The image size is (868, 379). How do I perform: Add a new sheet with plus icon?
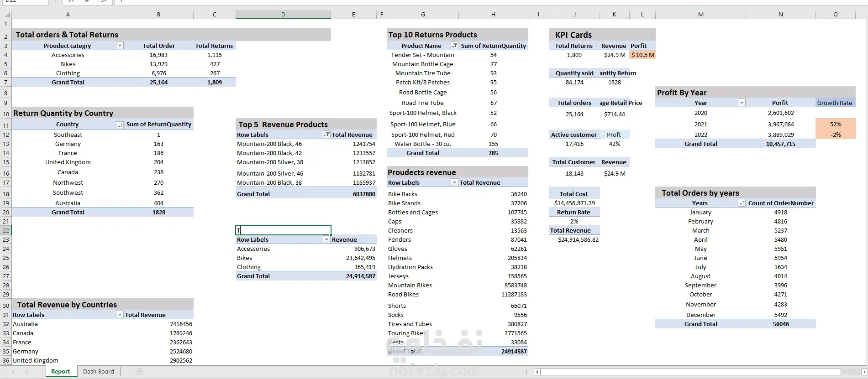[x=139, y=372]
